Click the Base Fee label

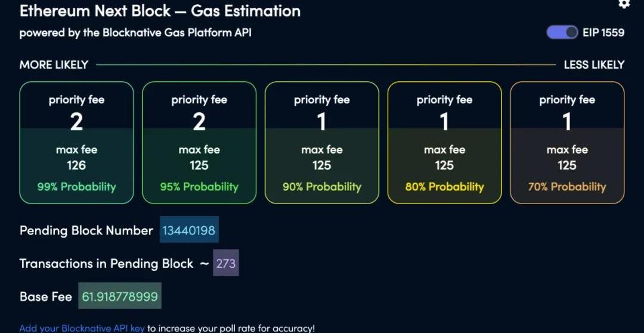tap(46, 297)
